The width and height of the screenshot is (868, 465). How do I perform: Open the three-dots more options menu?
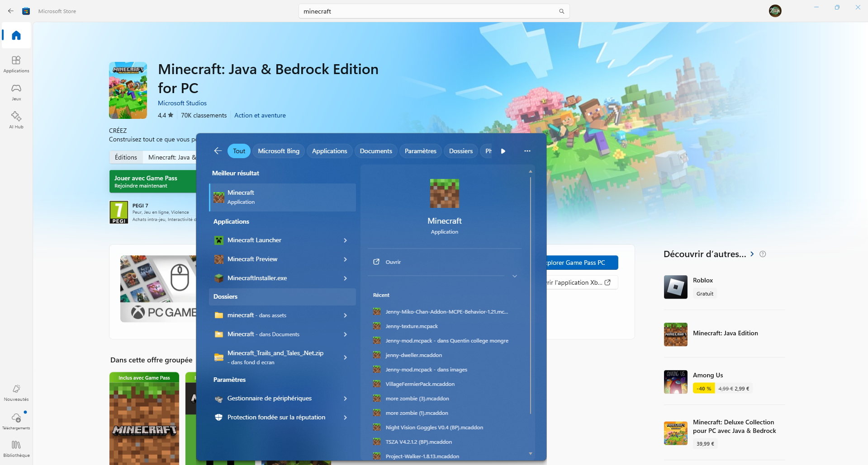point(527,151)
